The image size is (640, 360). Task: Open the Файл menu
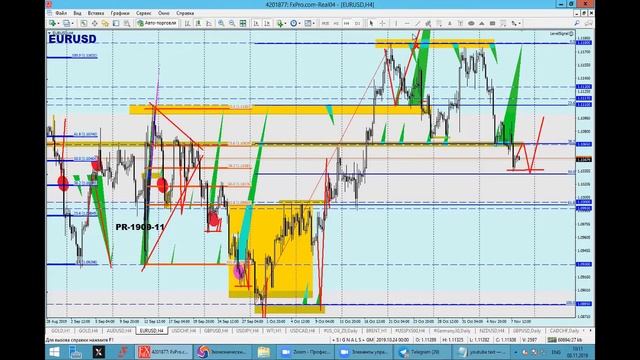(61, 13)
